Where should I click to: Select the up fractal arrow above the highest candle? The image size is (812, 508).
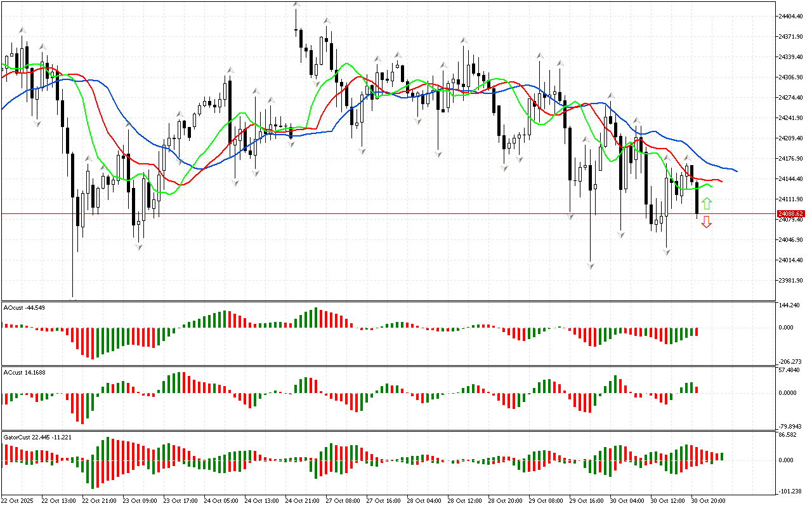coord(296,5)
